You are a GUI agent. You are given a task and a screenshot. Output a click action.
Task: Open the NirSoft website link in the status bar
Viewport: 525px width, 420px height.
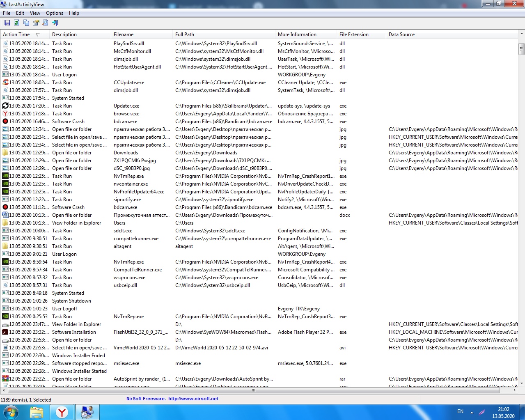click(x=193, y=399)
